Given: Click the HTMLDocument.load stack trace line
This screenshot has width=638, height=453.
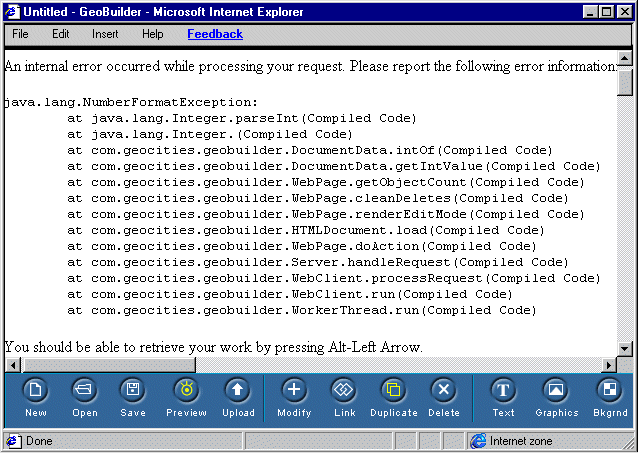Looking at the screenshot, I should pyautogui.click(x=306, y=230).
